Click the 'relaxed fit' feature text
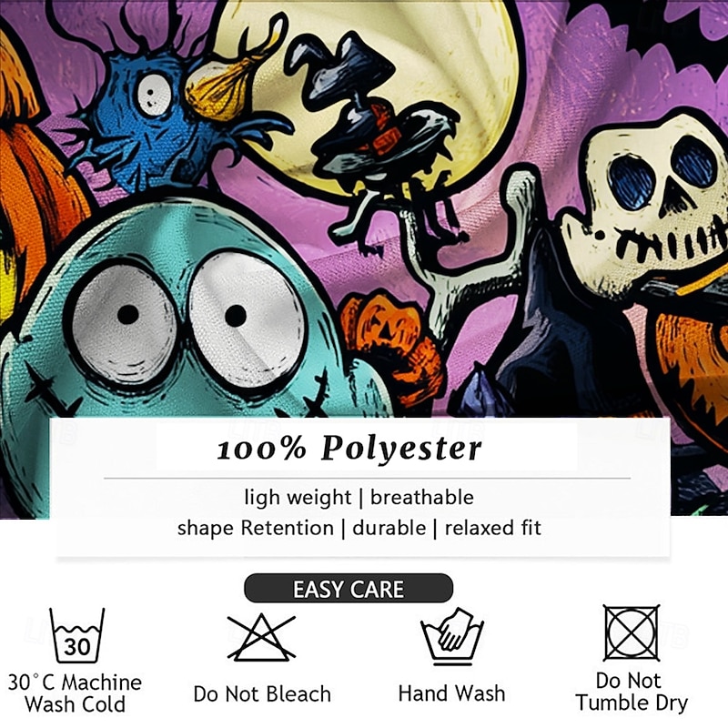The image size is (728, 728). click(493, 528)
